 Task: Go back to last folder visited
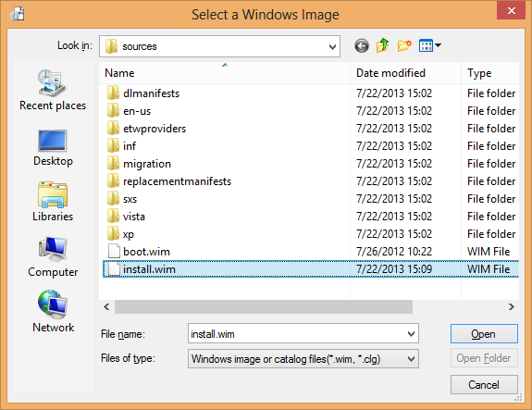point(362,45)
